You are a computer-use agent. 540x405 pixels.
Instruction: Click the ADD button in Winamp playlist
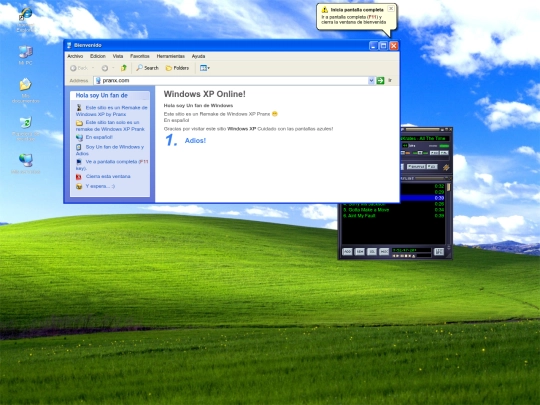(347, 252)
